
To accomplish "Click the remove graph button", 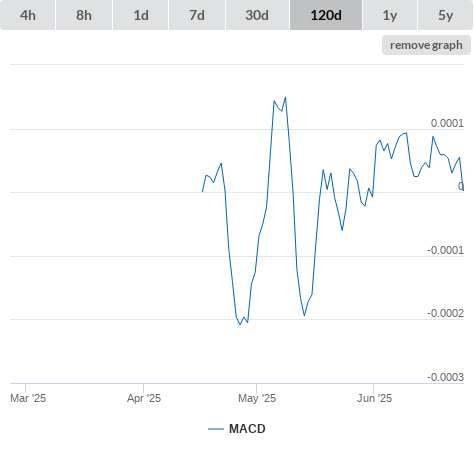I will [x=426, y=45].
